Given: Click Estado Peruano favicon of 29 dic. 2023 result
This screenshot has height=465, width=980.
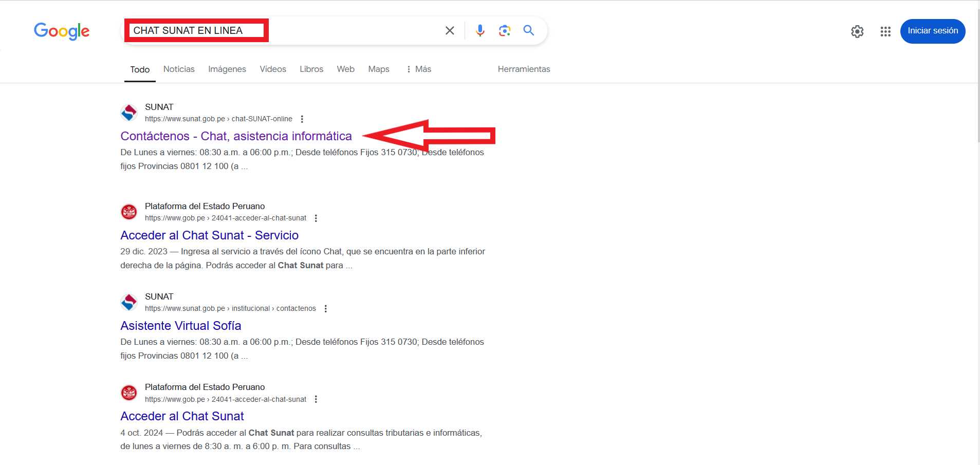Looking at the screenshot, I should coord(129,212).
